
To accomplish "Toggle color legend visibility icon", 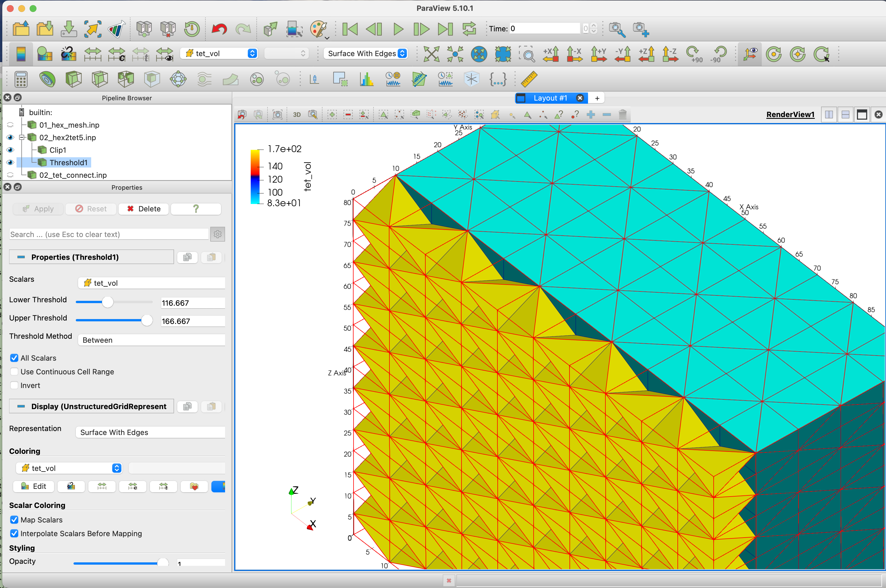I will pyautogui.click(x=21, y=54).
